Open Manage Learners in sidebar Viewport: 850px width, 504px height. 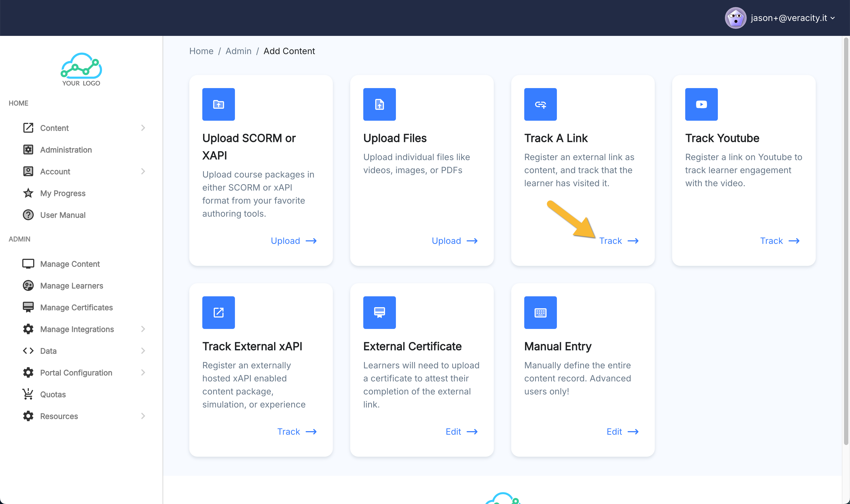click(71, 286)
